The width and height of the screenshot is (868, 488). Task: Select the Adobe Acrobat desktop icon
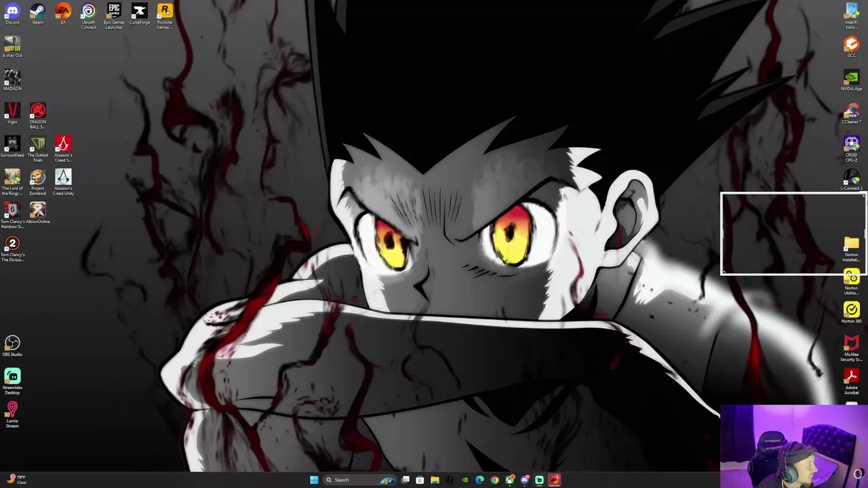pyautogui.click(x=852, y=382)
